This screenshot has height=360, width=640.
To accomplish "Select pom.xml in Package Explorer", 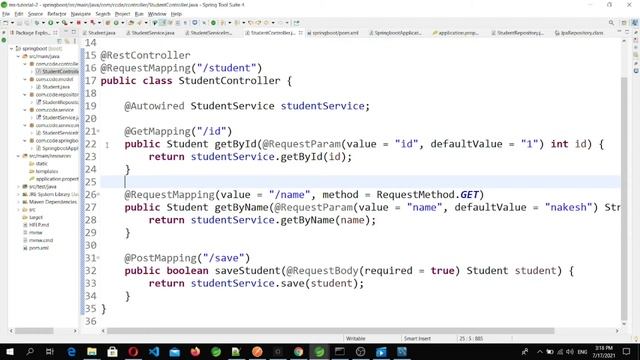I will [x=37, y=248].
